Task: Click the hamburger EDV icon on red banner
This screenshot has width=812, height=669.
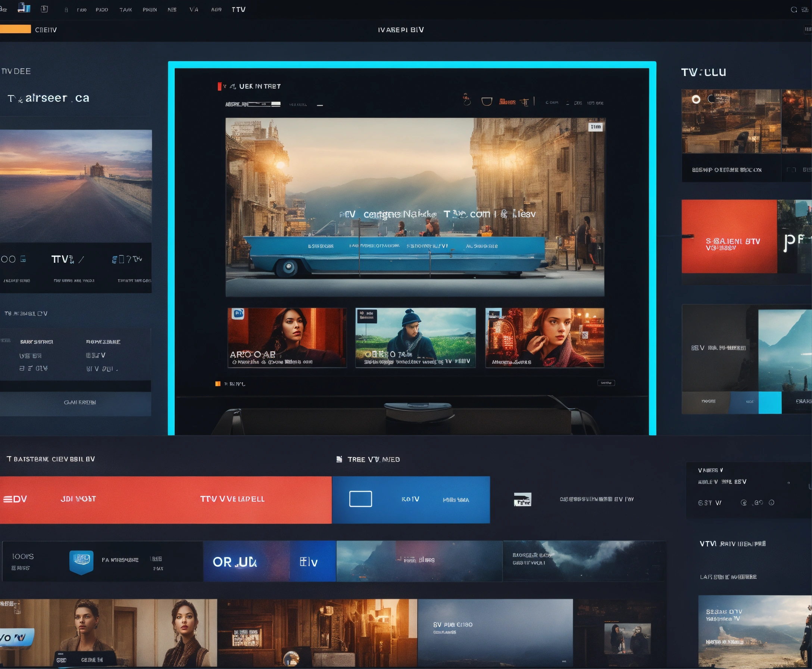Action: pos(8,499)
